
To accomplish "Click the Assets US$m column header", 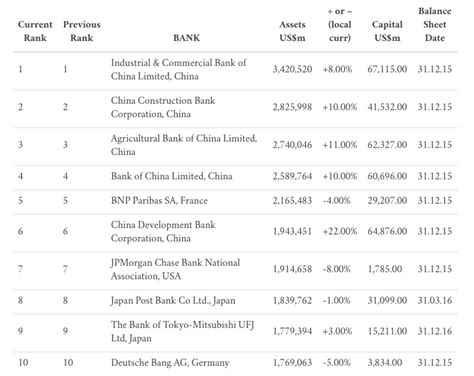I will [292, 31].
